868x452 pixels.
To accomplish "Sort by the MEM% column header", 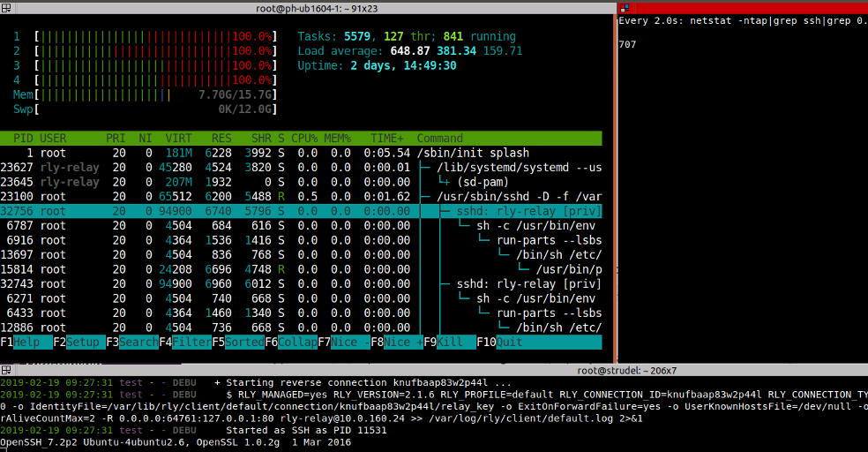I will click(x=338, y=138).
